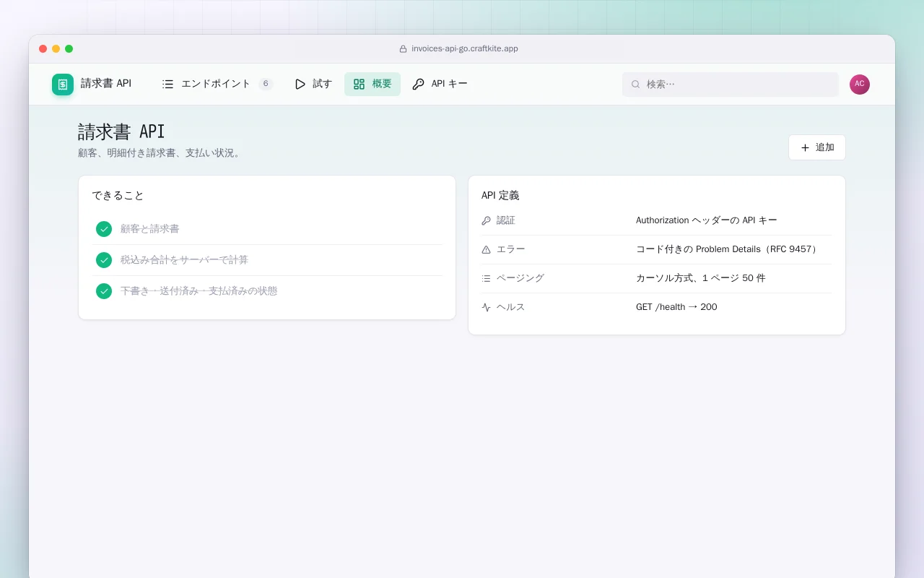
Task: Click the 顧客、明細付き請求書、支払い状況。 subtitle
Action: (x=160, y=153)
